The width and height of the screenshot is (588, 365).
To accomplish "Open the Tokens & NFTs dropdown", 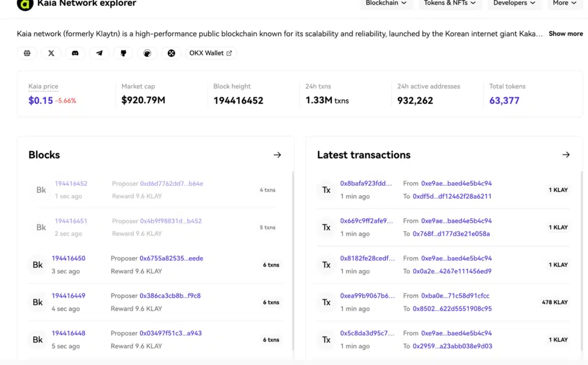I will point(450,3).
